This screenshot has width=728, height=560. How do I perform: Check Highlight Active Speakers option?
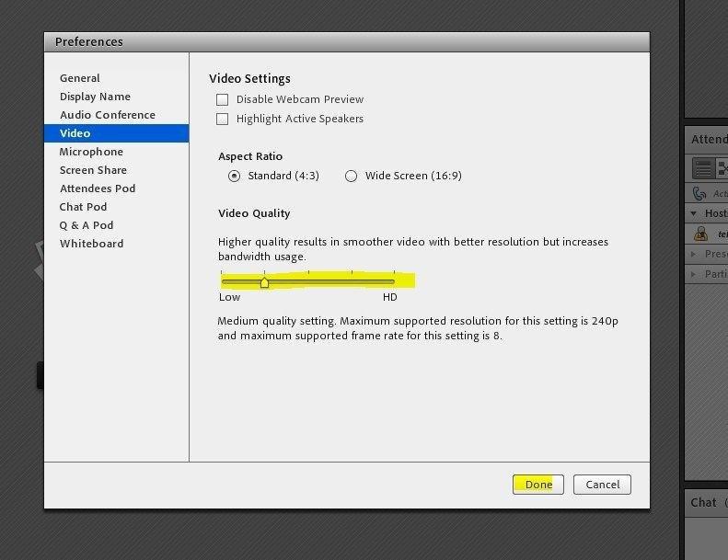pyautogui.click(x=222, y=119)
